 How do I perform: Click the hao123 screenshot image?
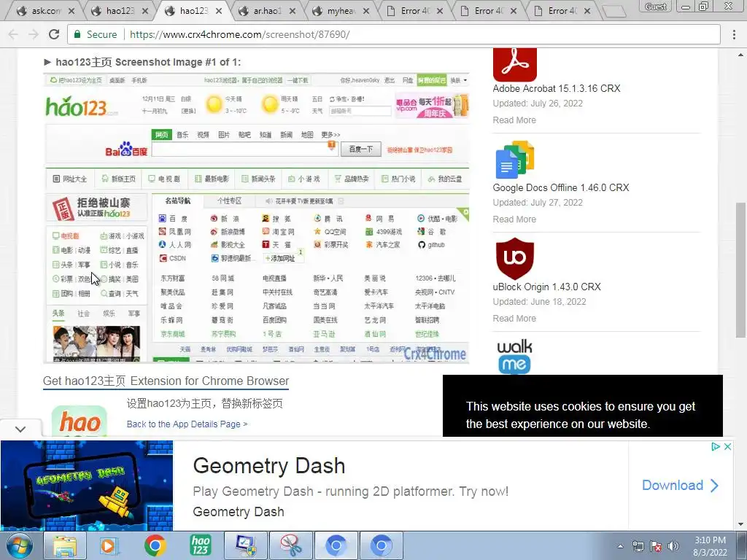click(x=256, y=219)
